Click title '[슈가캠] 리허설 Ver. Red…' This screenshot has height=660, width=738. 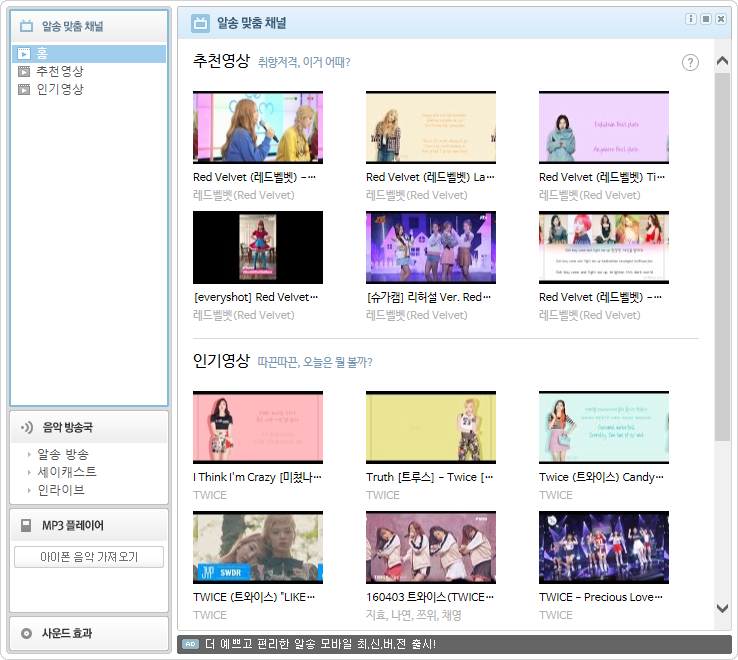pyautogui.click(x=429, y=298)
